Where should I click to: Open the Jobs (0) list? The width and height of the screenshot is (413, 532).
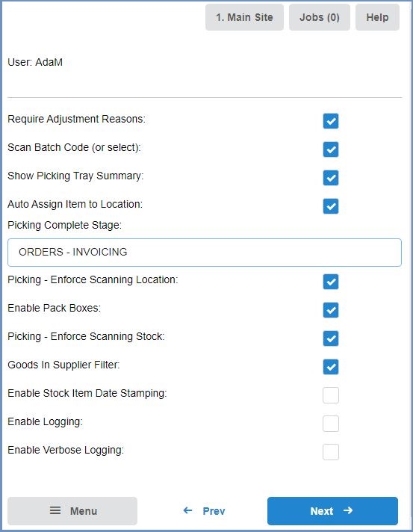click(320, 17)
